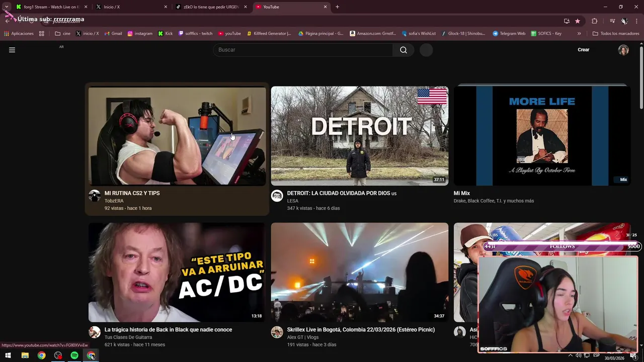644x362 pixels.
Task: Open the Kick bookmark
Action: pyautogui.click(x=165, y=34)
